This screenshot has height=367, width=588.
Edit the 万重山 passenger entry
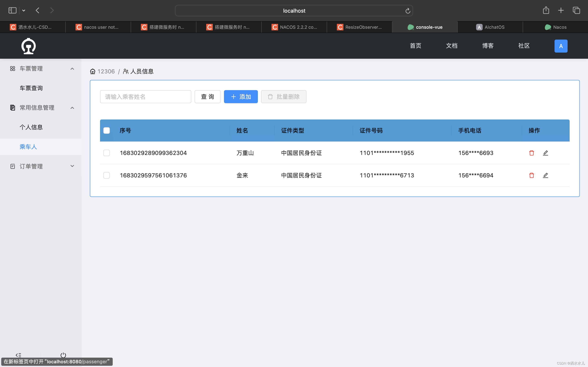tap(545, 153)
